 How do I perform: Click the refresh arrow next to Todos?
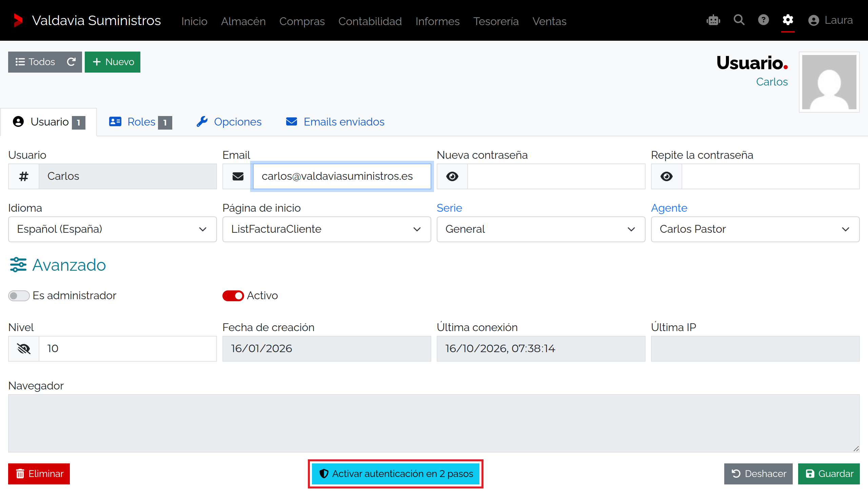pyautogui.click(x=71, y=62)
